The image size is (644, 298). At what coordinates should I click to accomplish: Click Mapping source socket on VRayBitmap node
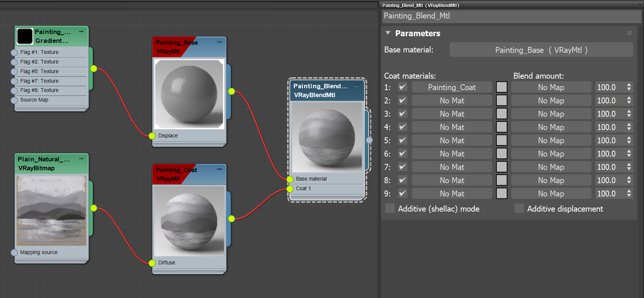coord(14,253)
